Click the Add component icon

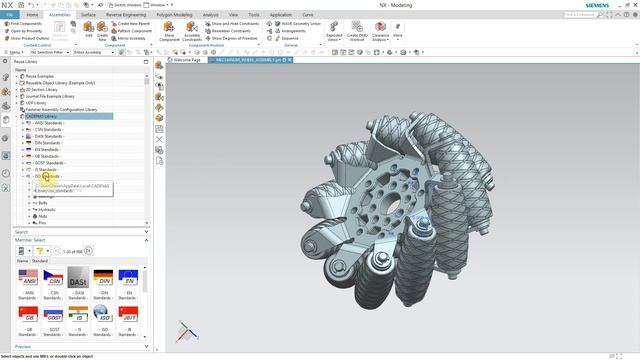tap(88, 27)
